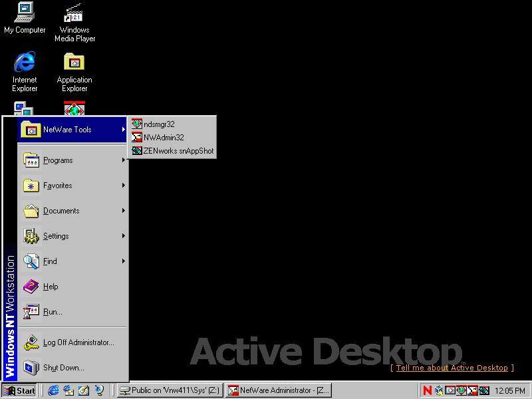This screenshot has width=532, height=399.
Task: Choose Log Off Administrator...
Action: 72,342
